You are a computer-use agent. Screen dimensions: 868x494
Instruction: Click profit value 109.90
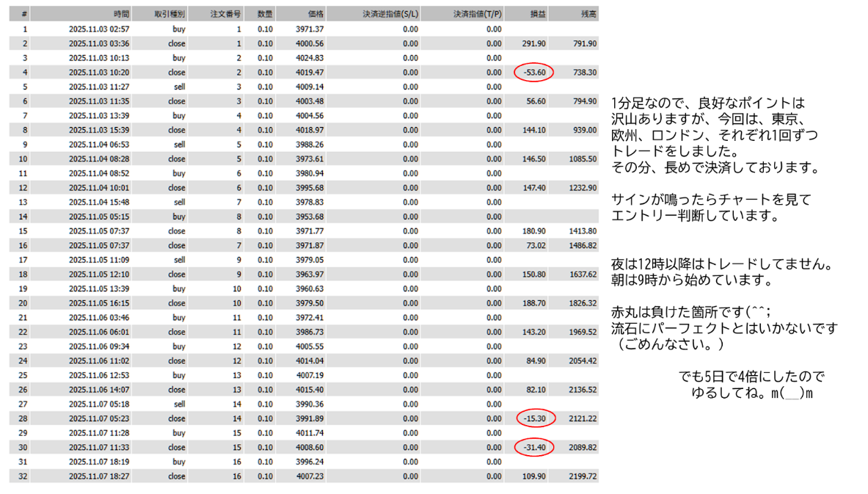[x=534, y=476]
